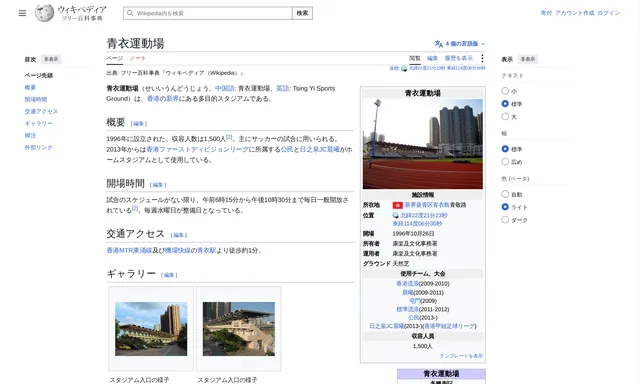Select the 閲覧 view tab
Viewport: 640px width, 384px height.
415,58
